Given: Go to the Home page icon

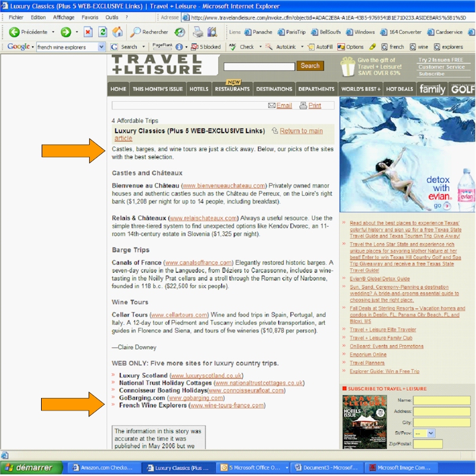Looking at the screenshot, I should click(117, 32).
